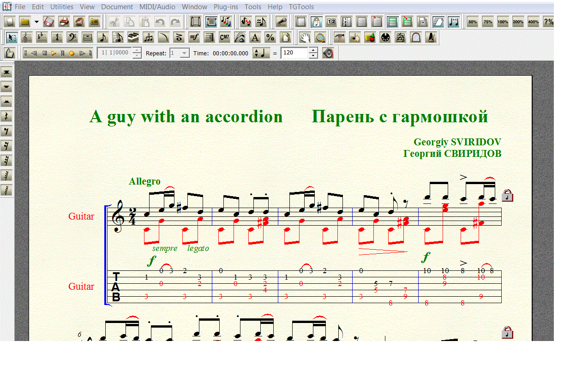Select the Smart Shape slur tool

(x=163, y=37)
